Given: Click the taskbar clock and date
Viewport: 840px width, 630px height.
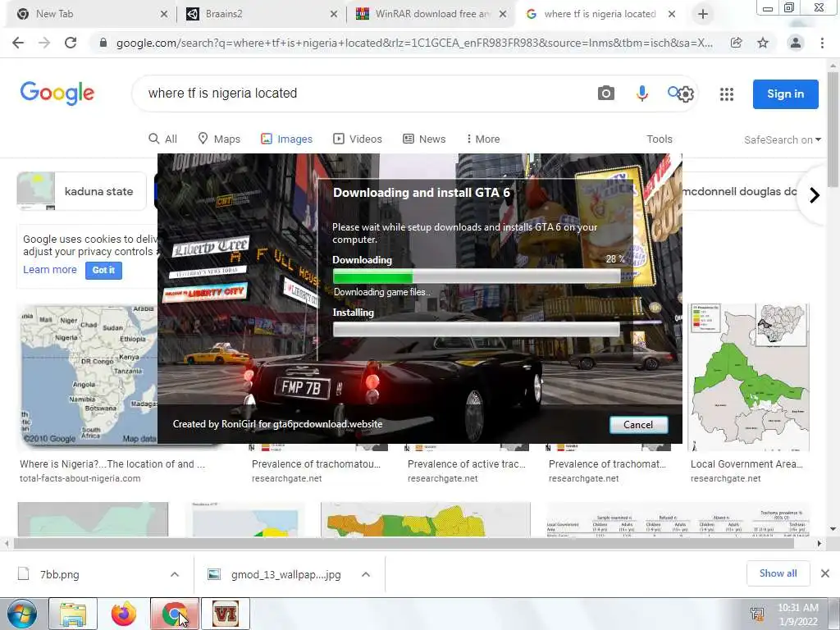Looking at the screenshot, I should pyautogui.click(x=798, y=614).
